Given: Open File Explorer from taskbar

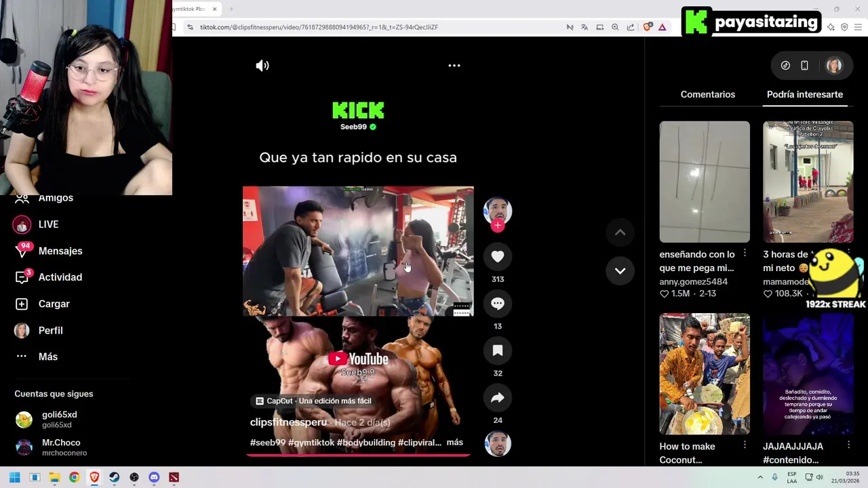Looking at the screenshot, I should (54, 477).
